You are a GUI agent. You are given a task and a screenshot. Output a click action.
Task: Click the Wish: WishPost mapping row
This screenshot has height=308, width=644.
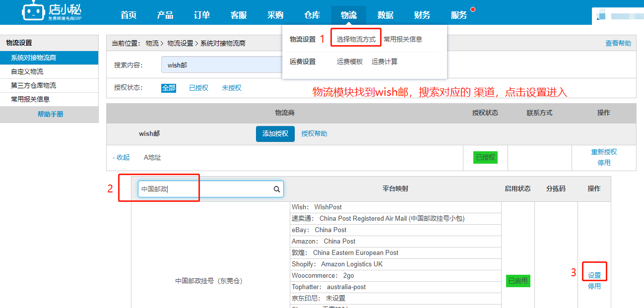coord(395,207)
